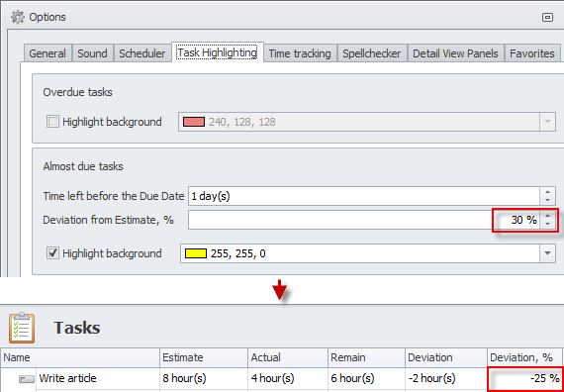Switch to the General tab
Viewport: 564px width, 392px height.
[x=47, y=53]
